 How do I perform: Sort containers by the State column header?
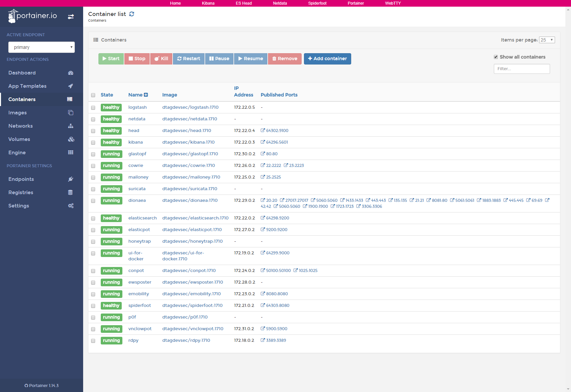coord(107,95)
